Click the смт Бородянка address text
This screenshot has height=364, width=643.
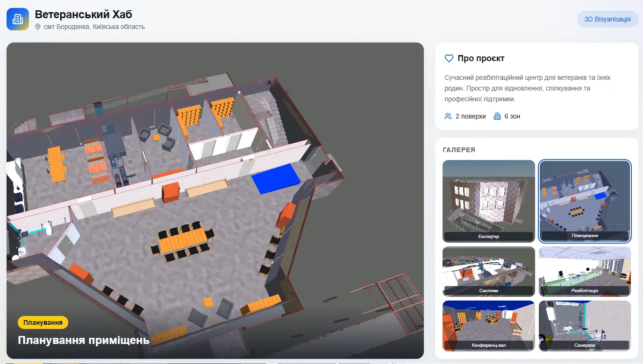[x=94, y=27]
